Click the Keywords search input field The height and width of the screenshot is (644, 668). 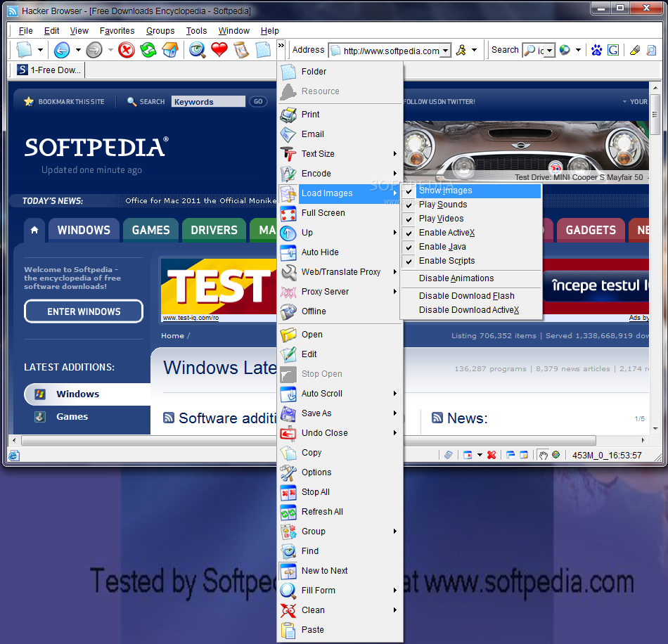tap(208, 101)
